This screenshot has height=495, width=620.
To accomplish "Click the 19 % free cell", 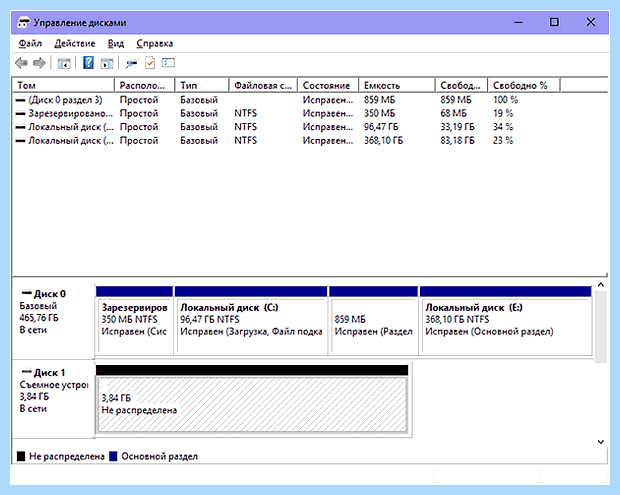I will point(503,113).
